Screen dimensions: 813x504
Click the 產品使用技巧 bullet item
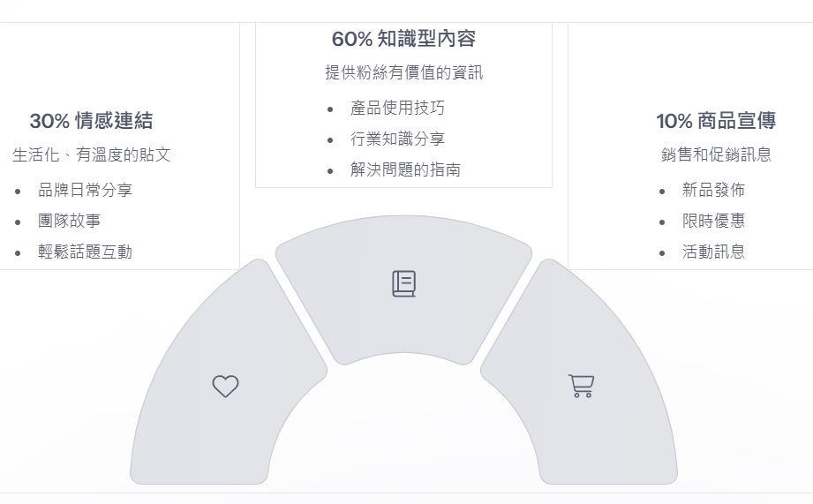tap(397, 108)
